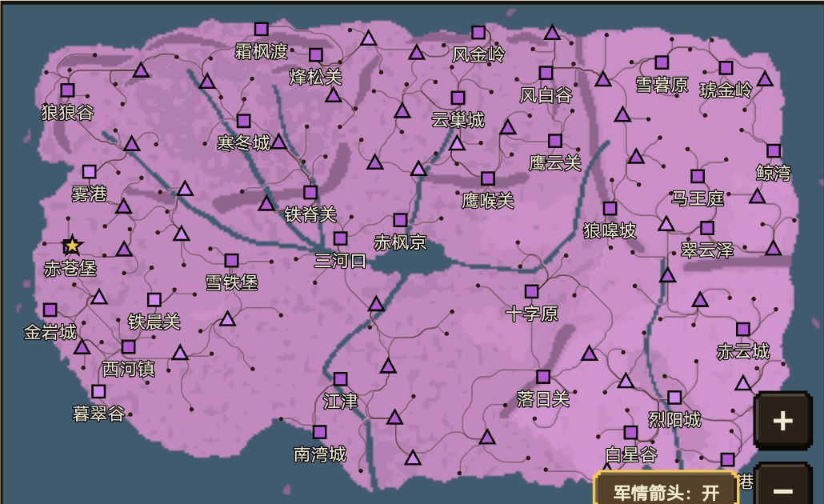Click the 南湾城 city marker
Image resolution: width=824 pixels, height=504 pixels.
319,432
